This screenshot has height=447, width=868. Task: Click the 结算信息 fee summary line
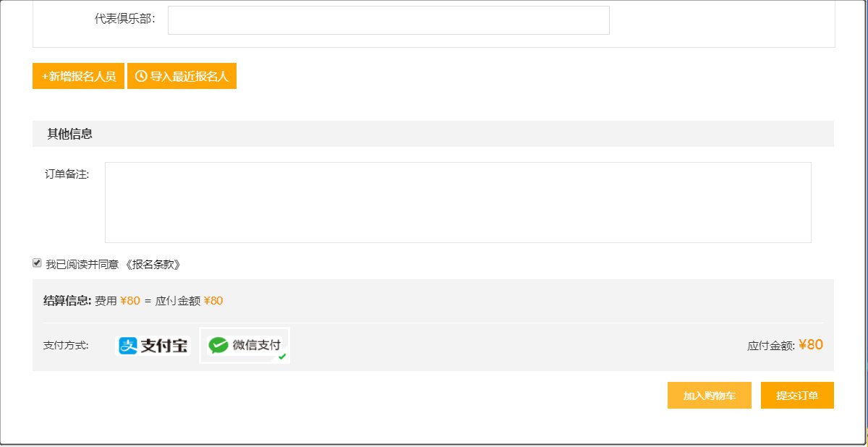(x=133, y=301)
